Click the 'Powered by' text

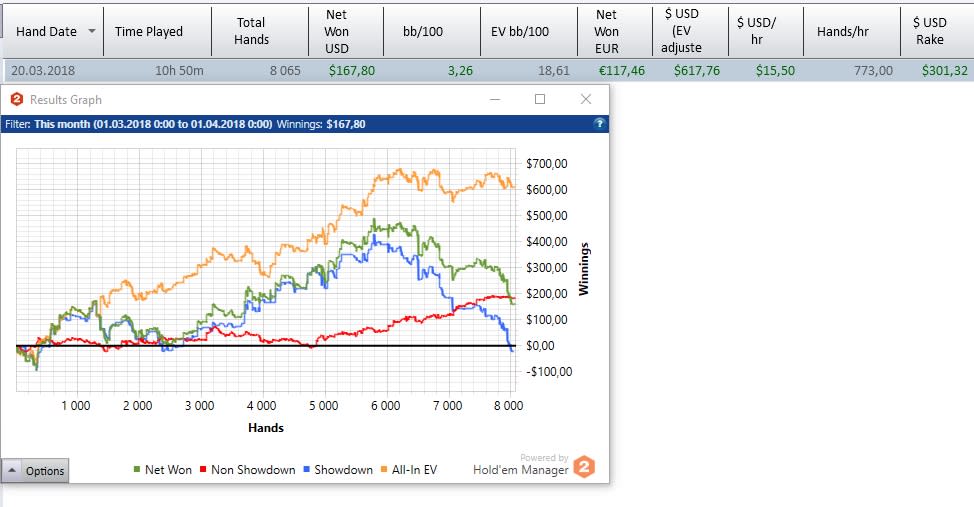click(x=544, y=458)
